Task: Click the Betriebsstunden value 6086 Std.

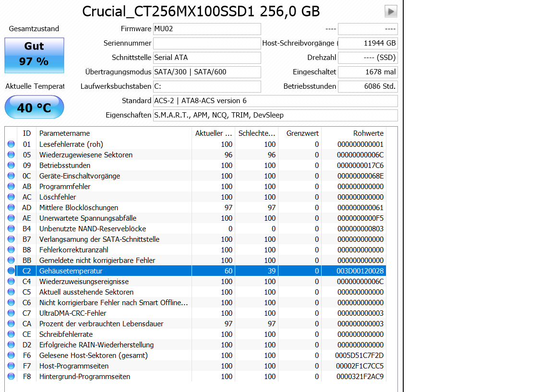Action: tap(368, 86)
